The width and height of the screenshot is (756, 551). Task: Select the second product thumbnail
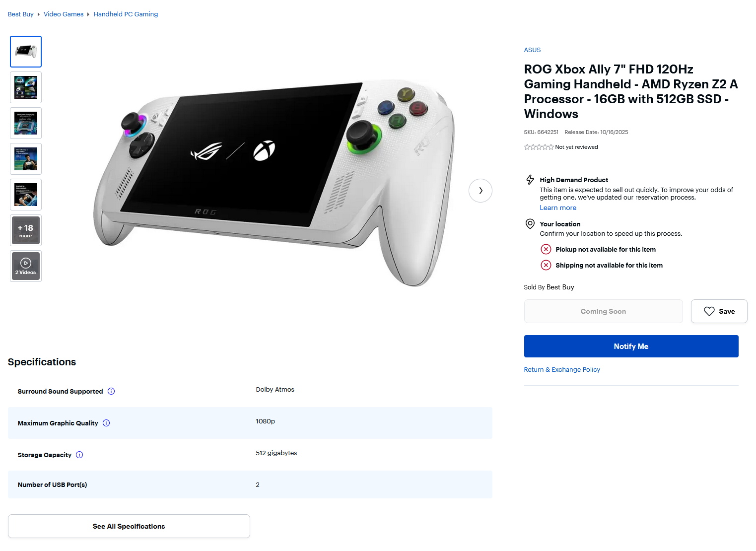coord(26,87)
